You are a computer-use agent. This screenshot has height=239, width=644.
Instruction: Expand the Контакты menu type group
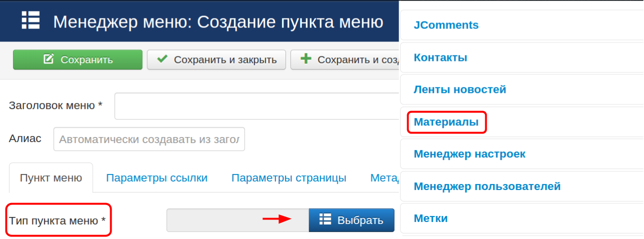440,57
